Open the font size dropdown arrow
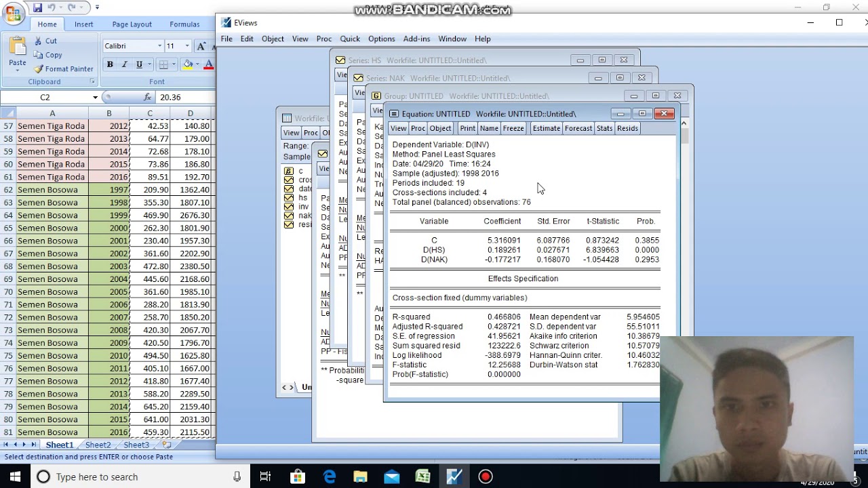Screen dimensions: 868x488 pos(187,46)
